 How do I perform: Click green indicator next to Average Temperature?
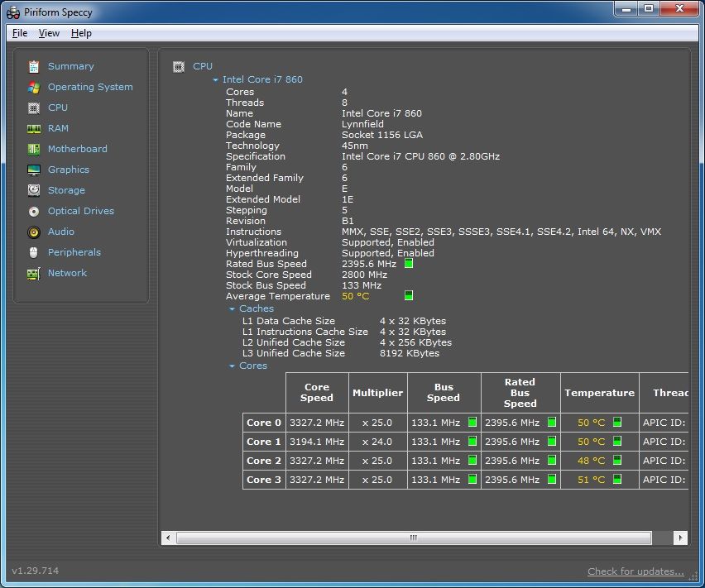[408, 295]
